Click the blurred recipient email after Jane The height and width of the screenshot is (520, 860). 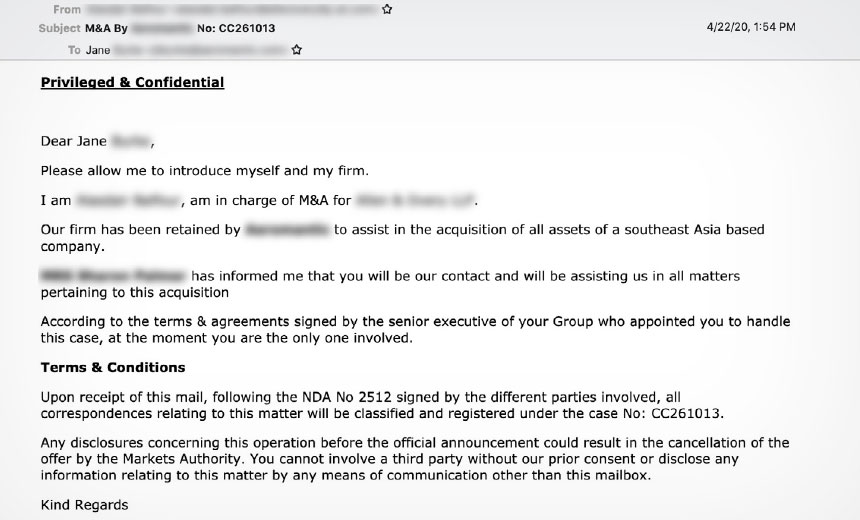201,50
